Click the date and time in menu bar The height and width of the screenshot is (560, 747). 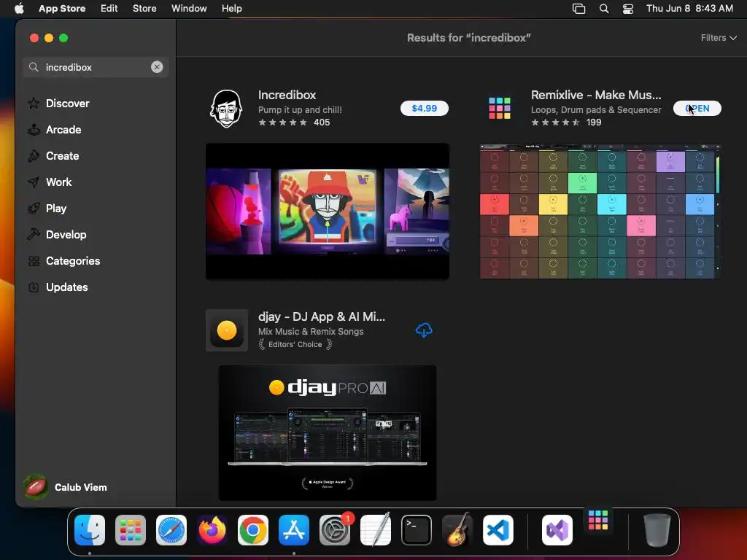(x=689, y=9)
